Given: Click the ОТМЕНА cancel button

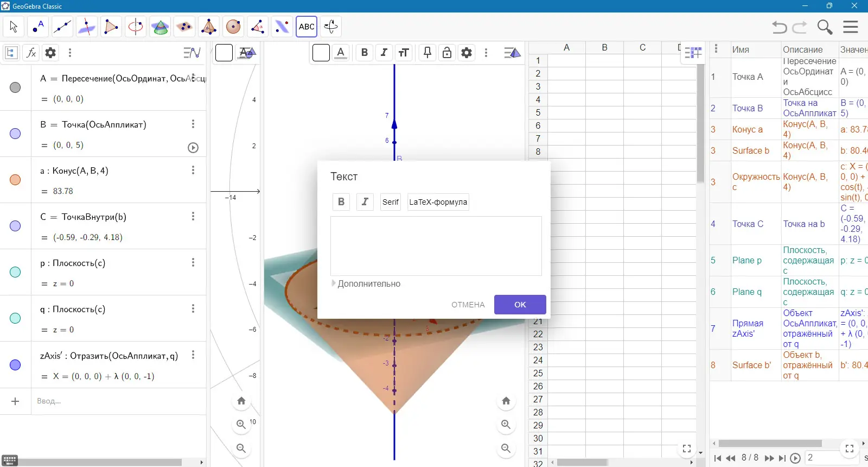Looking at the screenshot, I should (468, 305).
